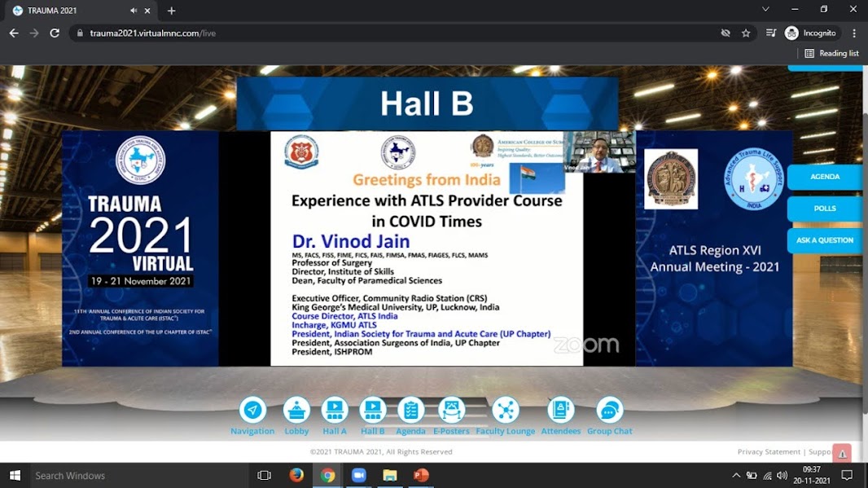The width and height of the screenshot is (868, 488).
Task: Click the AGENDA side button
Action: coord(824,177)
